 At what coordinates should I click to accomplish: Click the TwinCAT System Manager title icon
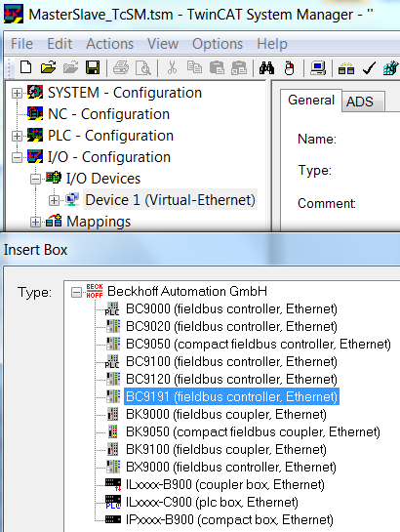tap(14, 14)
